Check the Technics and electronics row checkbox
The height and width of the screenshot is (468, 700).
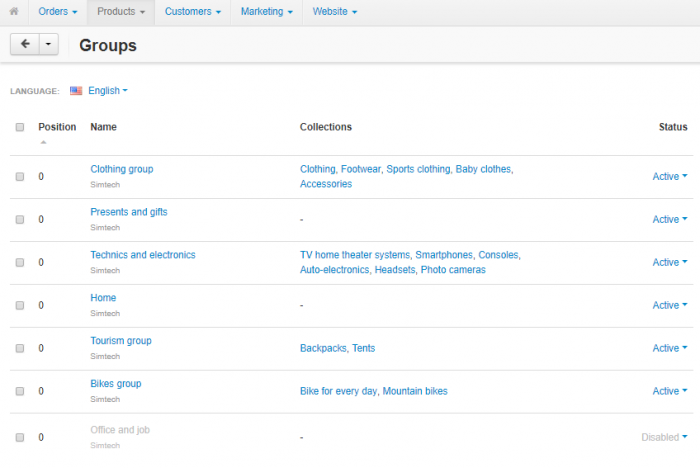20,262
